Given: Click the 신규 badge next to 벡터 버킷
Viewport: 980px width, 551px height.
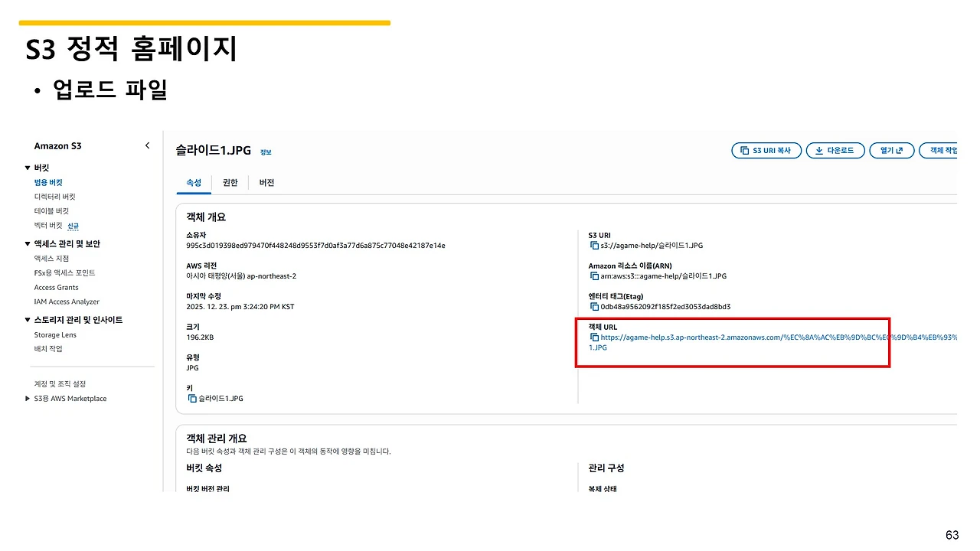Looking at the screenshot, I should 73,227.
